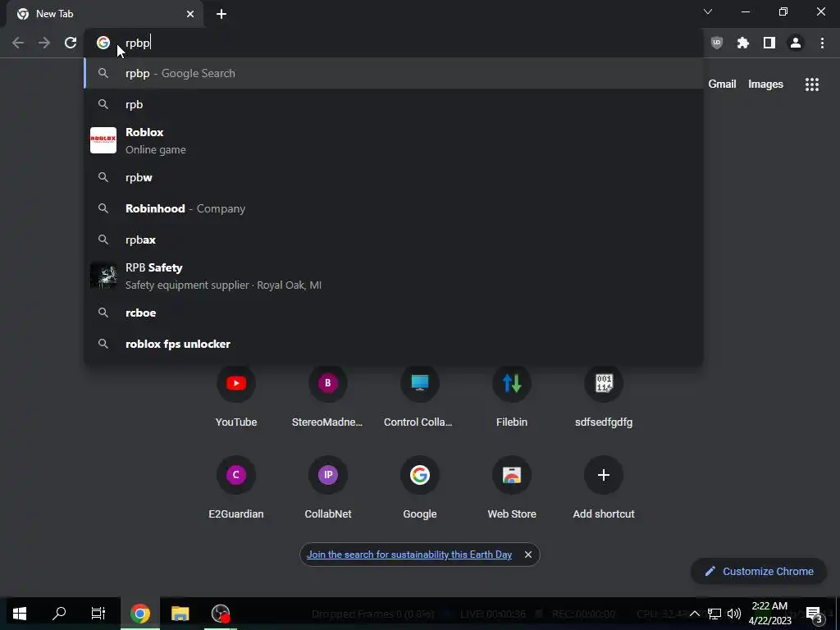Open the Windows Start menu
Viewport: 840px width, 630px height.
pyautogui.click(x=20, y=614)
